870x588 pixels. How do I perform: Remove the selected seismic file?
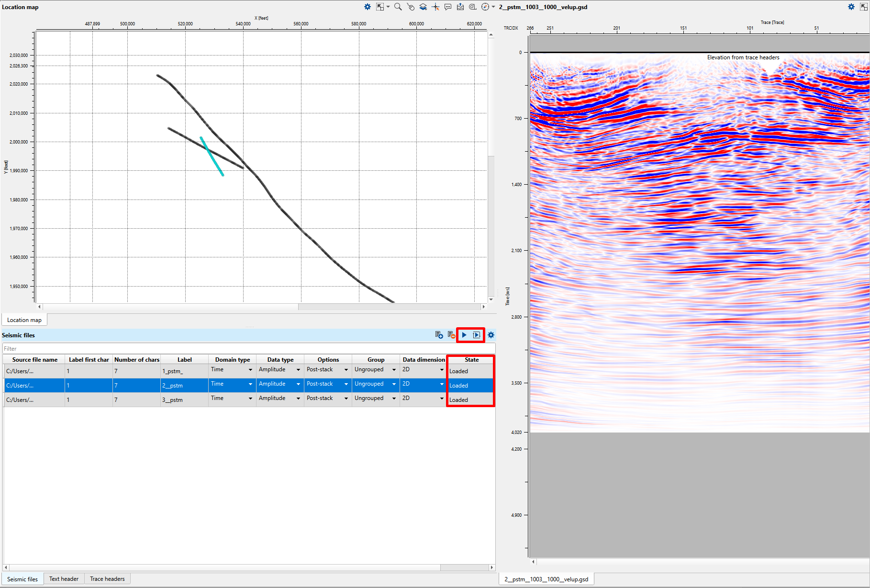pyautogui.click(x=451, y=335)
